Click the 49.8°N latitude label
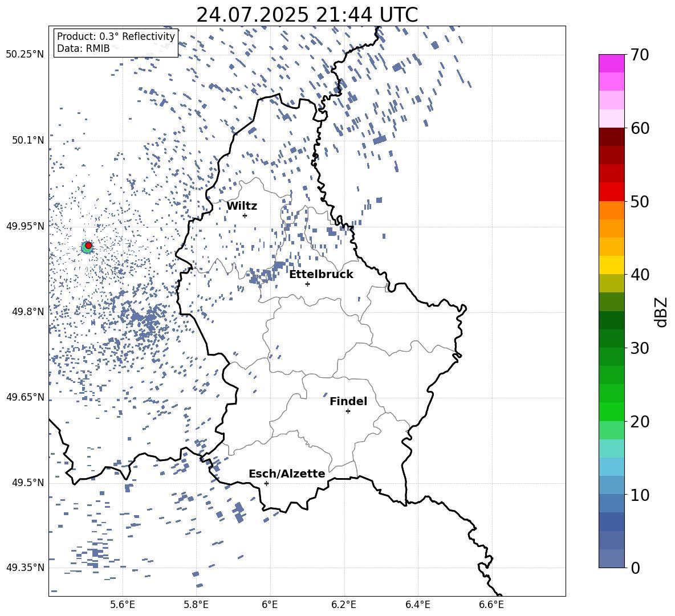 point(28,312)
